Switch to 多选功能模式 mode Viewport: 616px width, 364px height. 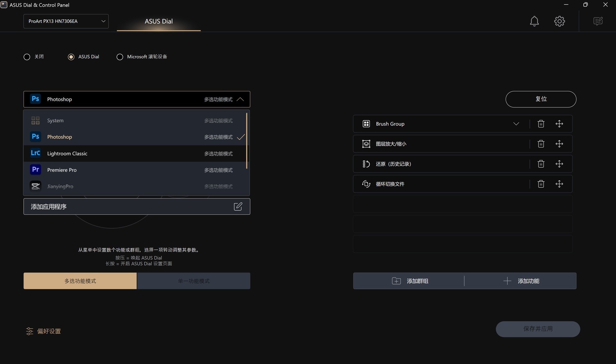80,281
